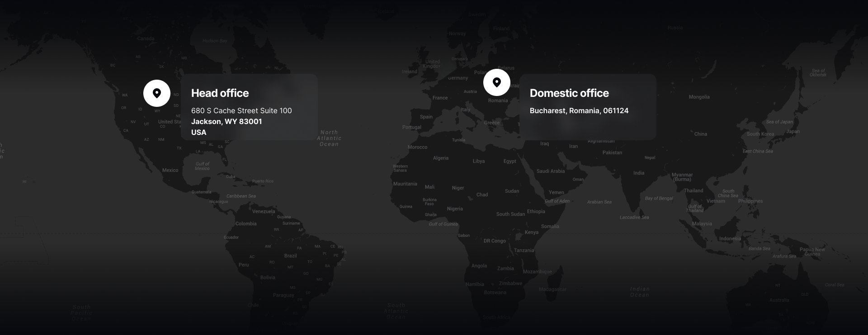The width and height of the screenshot is (868, 335).
Task: Click the USA line in Head office card
Action: tap(198, 132)
